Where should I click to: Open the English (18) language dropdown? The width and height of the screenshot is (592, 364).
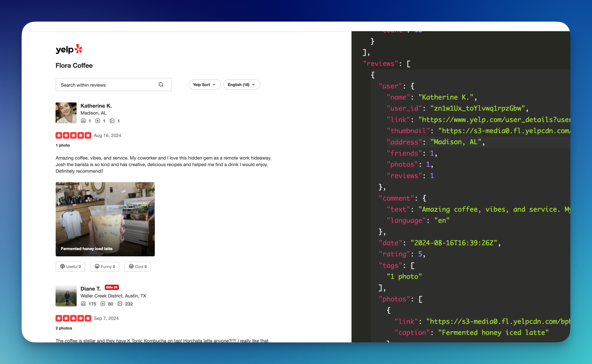click(241, 85)
